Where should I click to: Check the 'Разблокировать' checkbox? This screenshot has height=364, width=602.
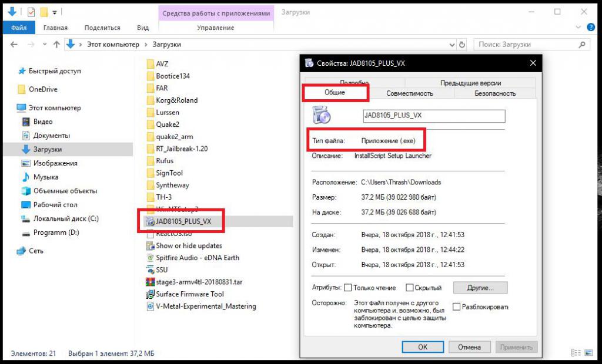pos(456,306)
